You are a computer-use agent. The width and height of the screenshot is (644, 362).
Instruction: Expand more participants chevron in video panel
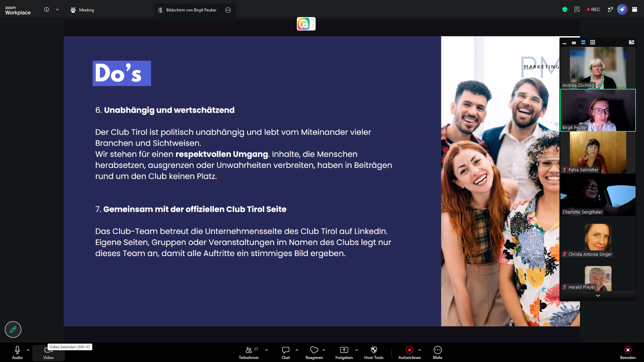(598, 296)
